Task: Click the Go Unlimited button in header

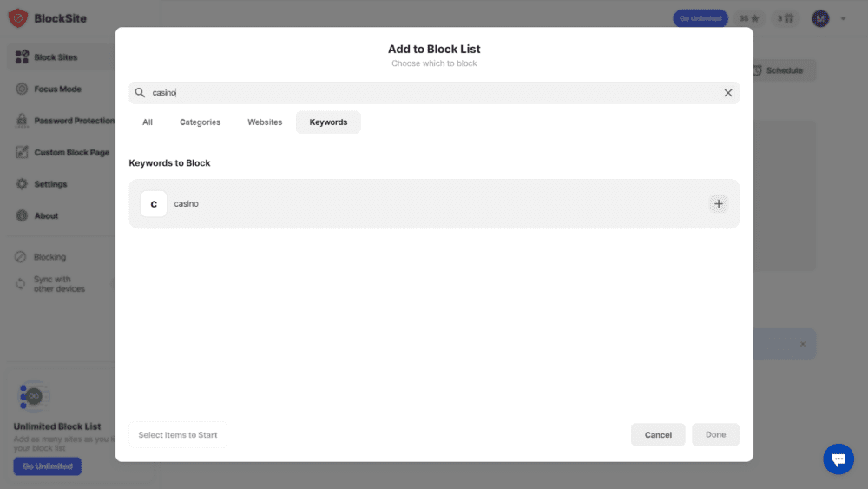Action: pos(700,18)
